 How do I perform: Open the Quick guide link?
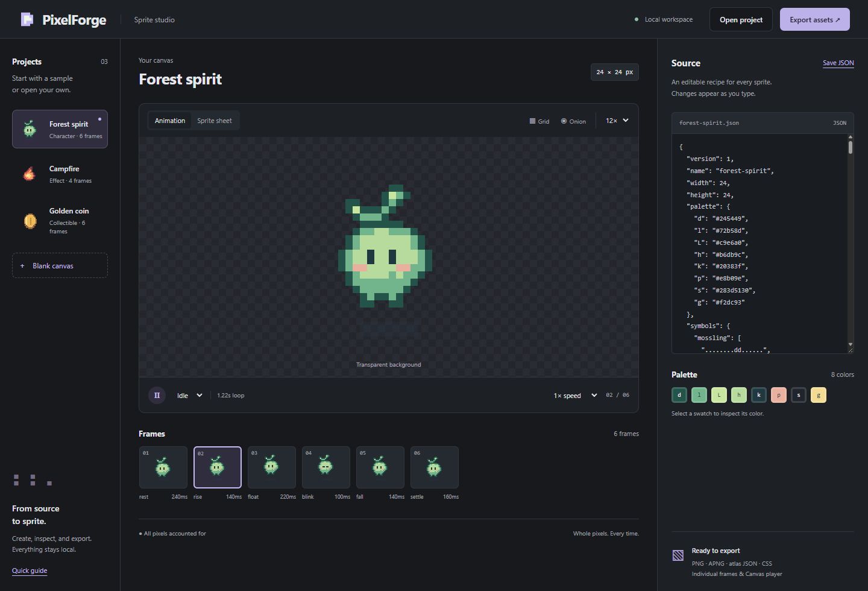coord(30,570)
